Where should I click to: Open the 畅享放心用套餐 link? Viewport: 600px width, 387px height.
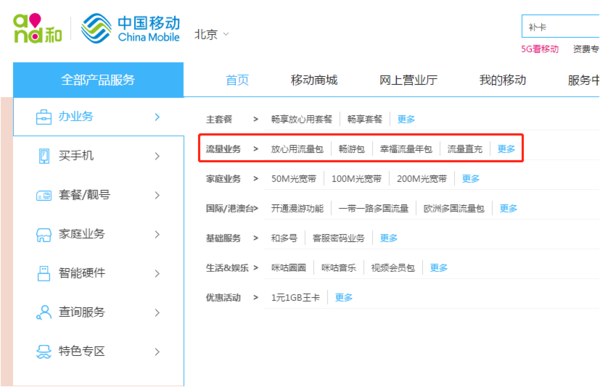click(302, 119)
